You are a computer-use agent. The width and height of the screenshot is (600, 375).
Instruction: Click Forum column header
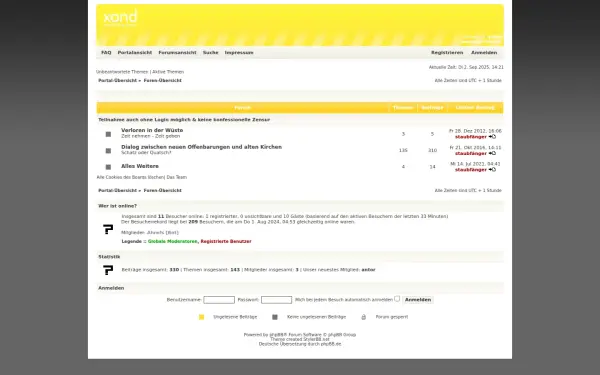point(242,108)
